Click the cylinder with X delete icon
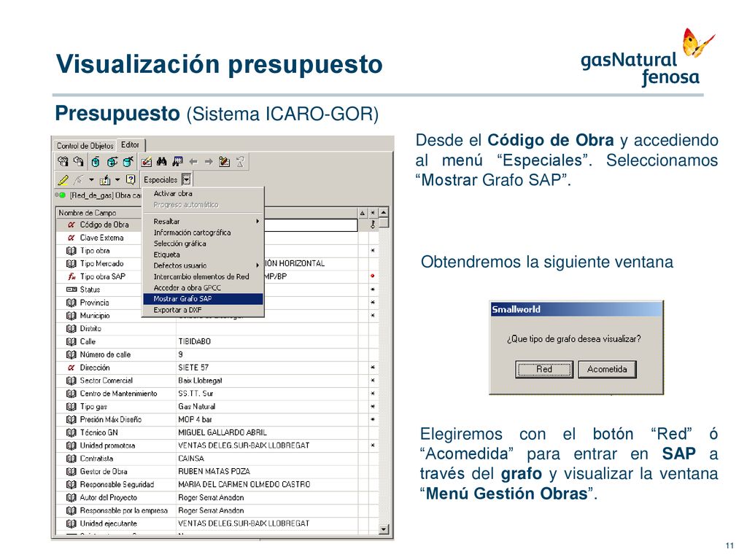 [x=128, y=162]
